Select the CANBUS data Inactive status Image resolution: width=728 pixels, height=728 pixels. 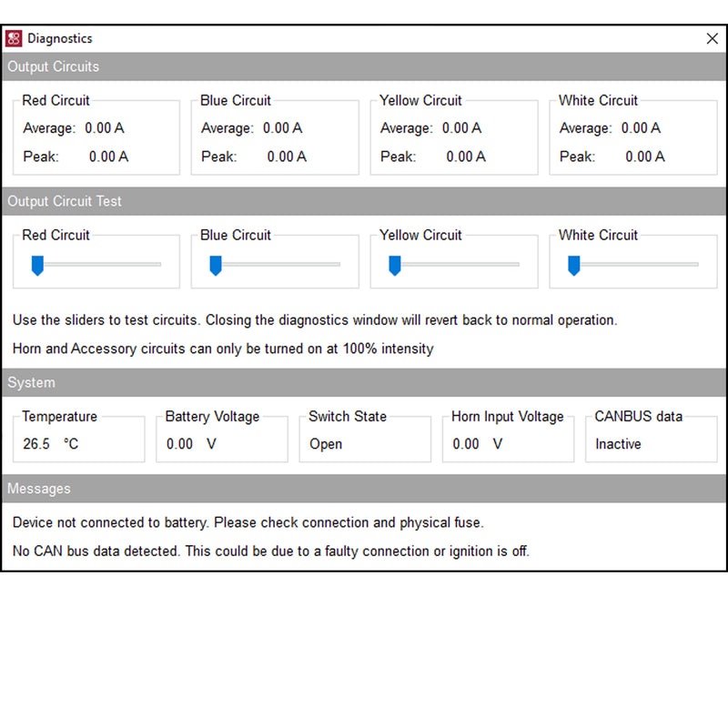point(618,444)
